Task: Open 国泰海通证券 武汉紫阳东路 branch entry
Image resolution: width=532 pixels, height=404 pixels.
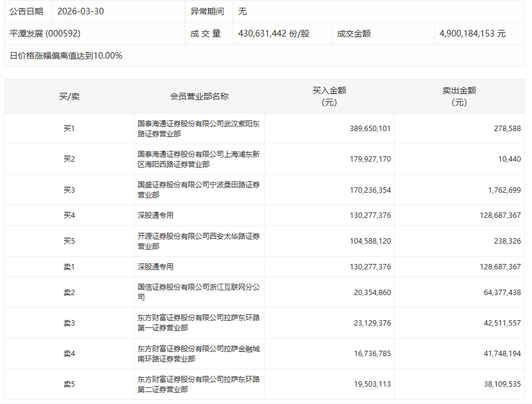Action: pos(199,129)
